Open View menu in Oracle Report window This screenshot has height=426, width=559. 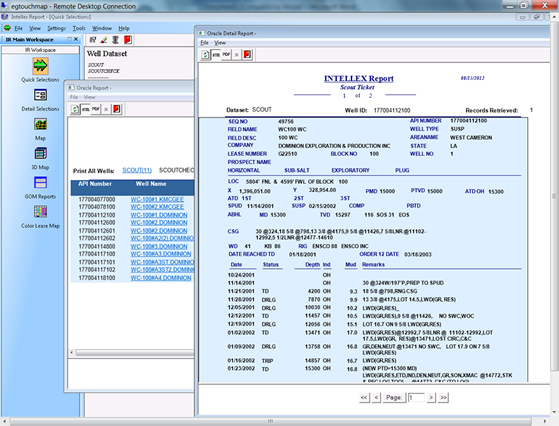click(89, 97)
